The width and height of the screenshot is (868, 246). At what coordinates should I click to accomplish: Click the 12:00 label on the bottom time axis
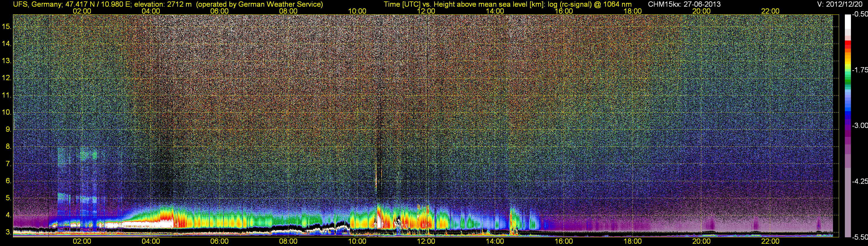pos(426,241)
